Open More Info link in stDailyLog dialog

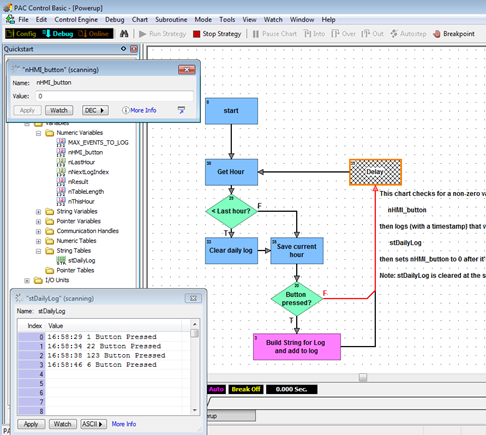(124, 424)
